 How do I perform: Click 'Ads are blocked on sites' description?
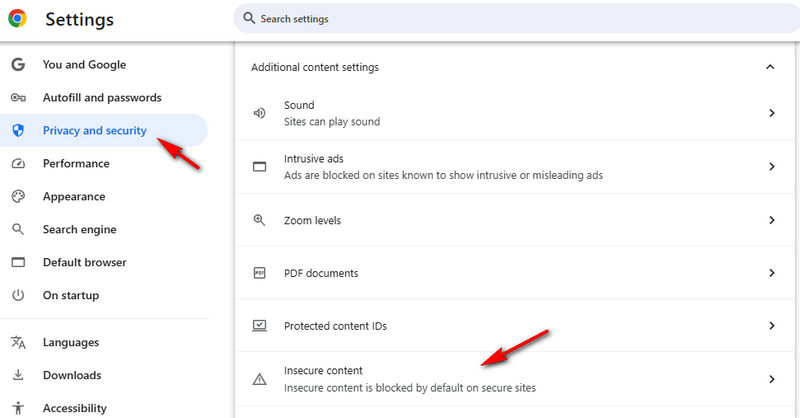point(443,175)
